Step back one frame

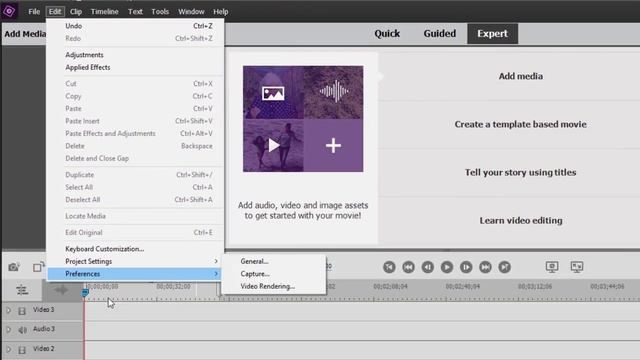point(428,267)
